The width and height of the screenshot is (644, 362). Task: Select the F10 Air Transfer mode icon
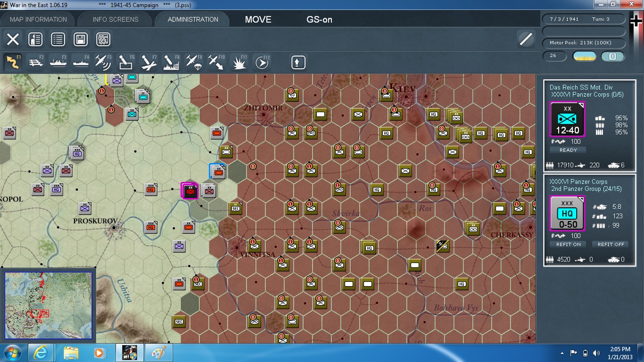tap(216, 62)
